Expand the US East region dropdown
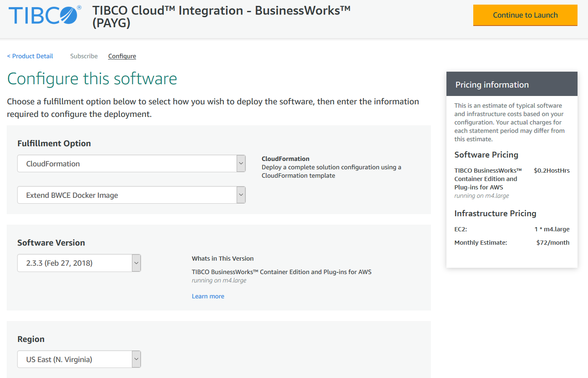 (79, 360)
